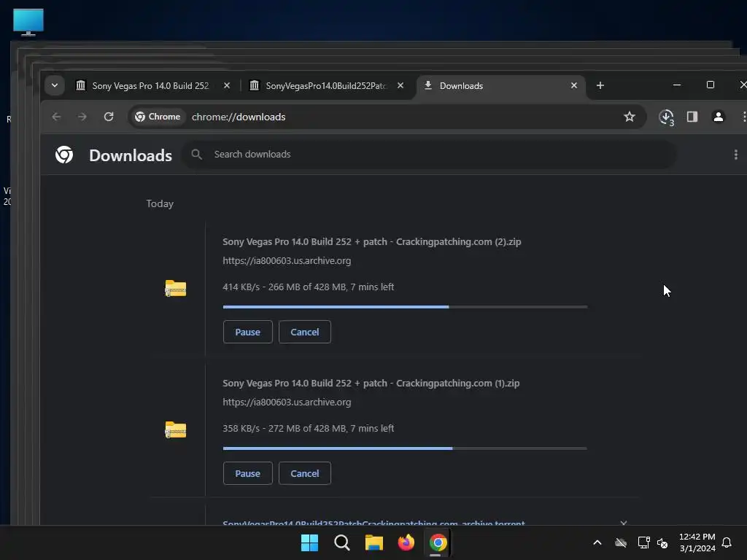Open the toolbar downloads bubble icon

pos(666,117)
